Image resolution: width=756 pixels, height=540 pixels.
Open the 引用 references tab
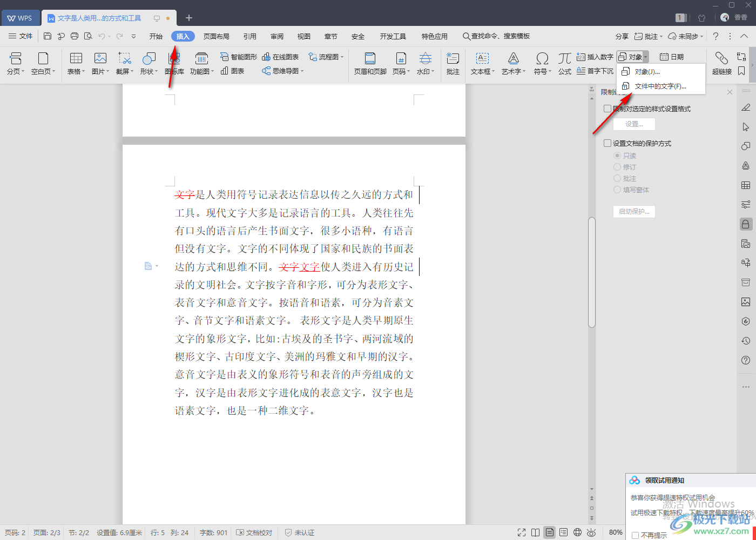(x=250, y=36)
